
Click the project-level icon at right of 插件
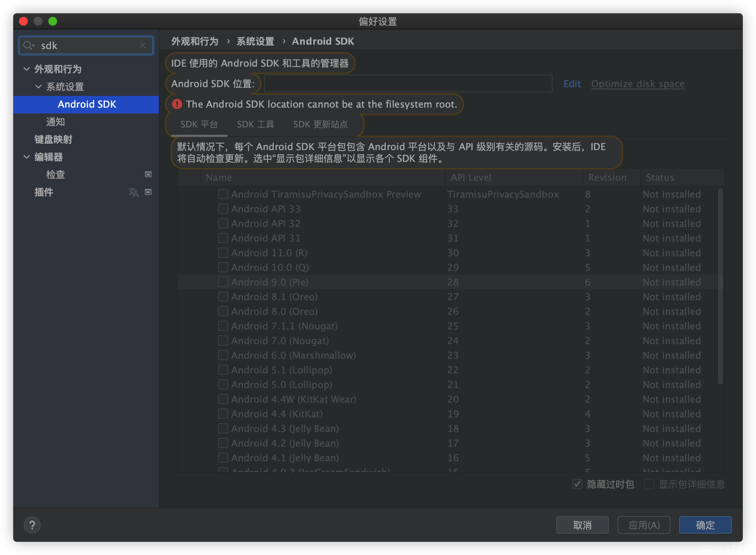pos(148,192)
